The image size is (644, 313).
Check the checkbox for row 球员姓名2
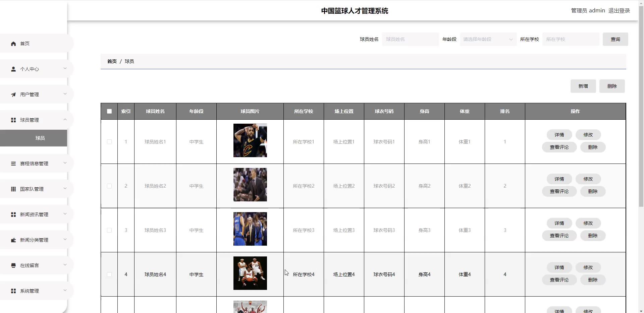pyautogui.click(x=109, y=186)
